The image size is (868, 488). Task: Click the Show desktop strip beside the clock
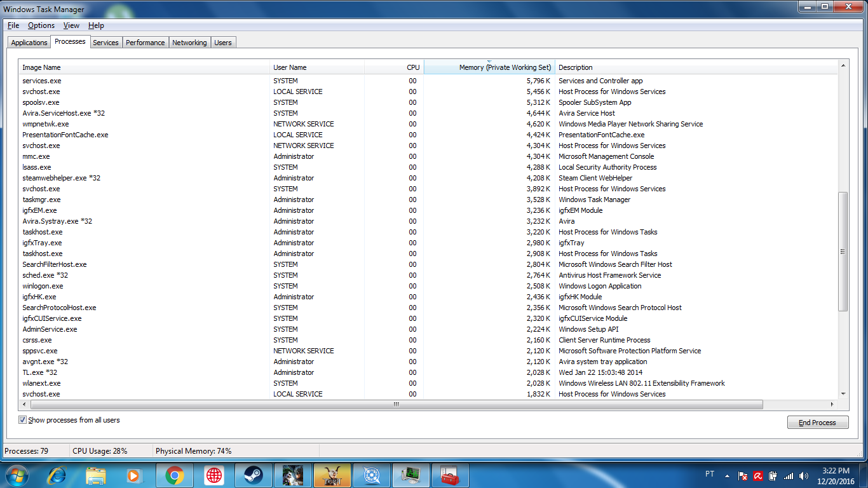point(864,475)
